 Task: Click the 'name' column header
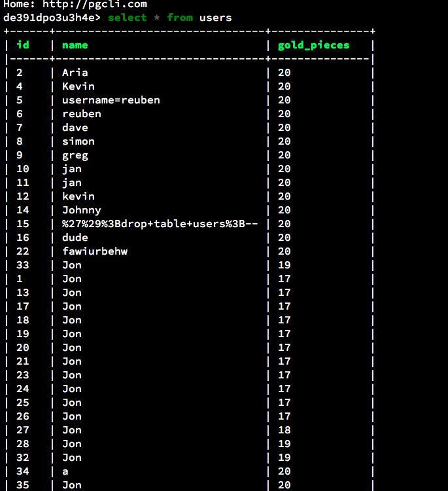[x=75, y=45]
